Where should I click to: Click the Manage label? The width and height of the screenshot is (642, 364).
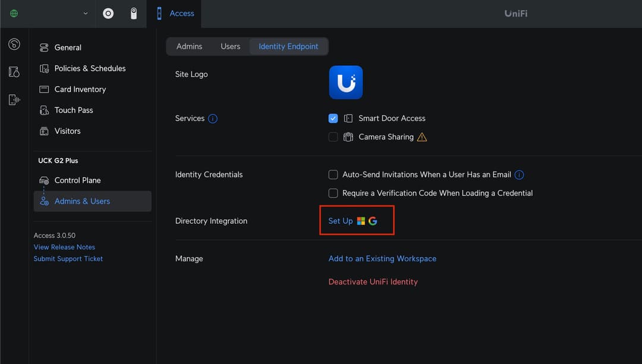189,258
